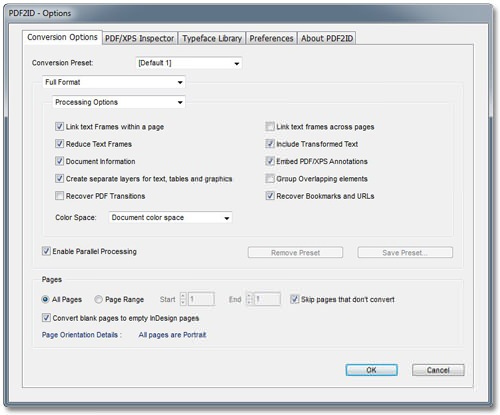Image resolution: width=500 pixels, height=415 pixels.
Task: Open the PDF/XPS Inspector tab
Action: pyautogui.click(x=140, y=38)
